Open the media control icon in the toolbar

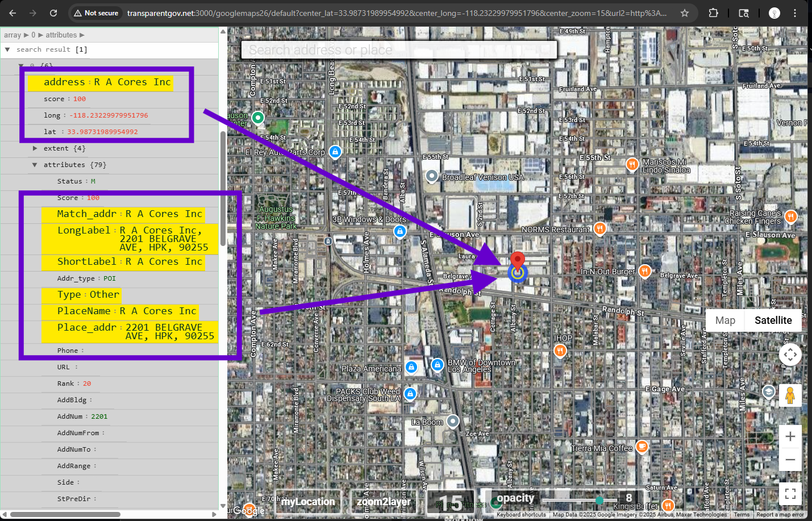pos(744,13)
